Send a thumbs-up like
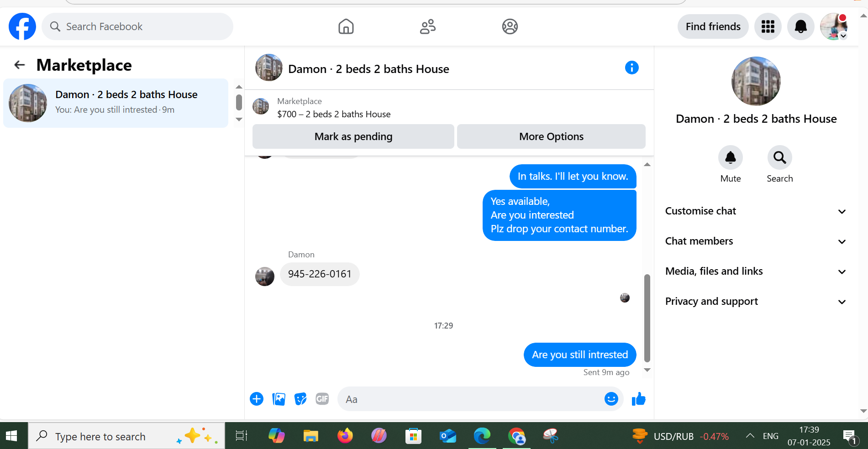This screenshot has width=868, height=449. pos(638,399)
